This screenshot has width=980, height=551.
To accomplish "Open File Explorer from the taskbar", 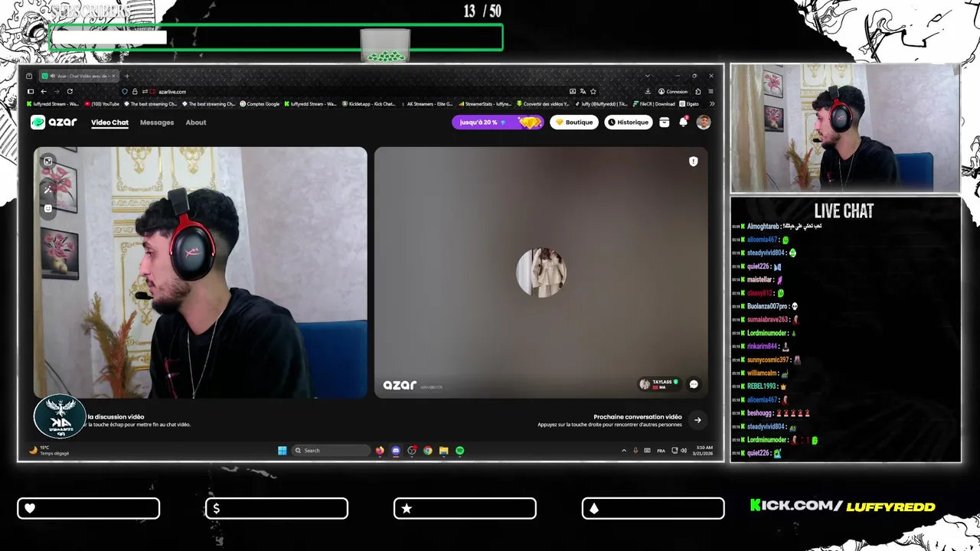I will tap(443, 451).
